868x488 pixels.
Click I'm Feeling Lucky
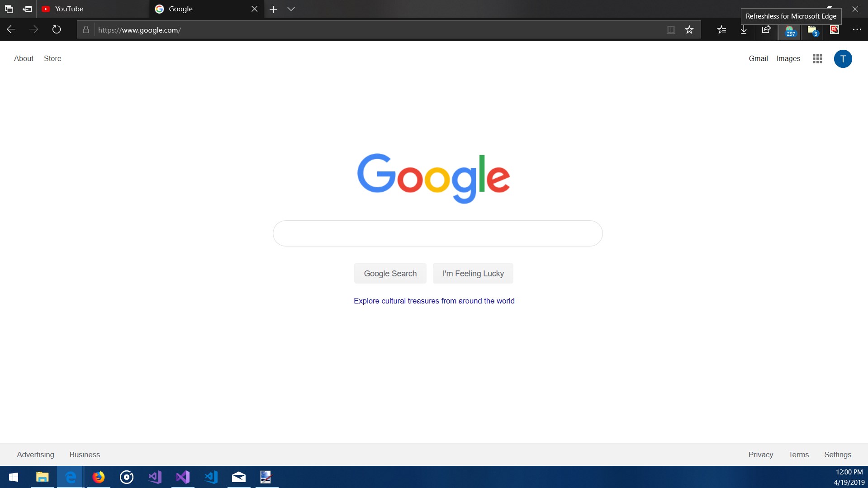pos(473,274)
